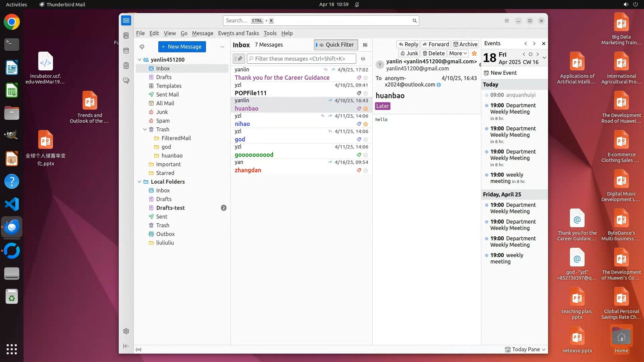Open the Chat space icon
Image resolution: width=644 pixels, height=362 pixels.
click(126, 81)
